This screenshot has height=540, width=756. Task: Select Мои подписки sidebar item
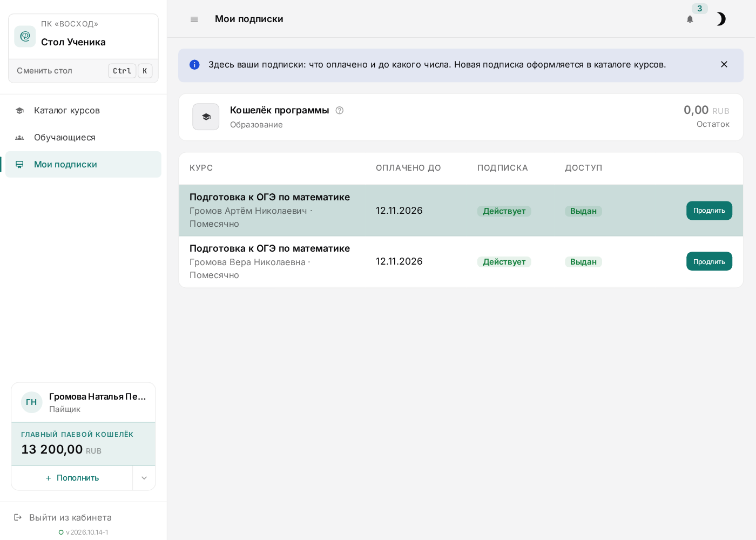click(x=83, y=164)
